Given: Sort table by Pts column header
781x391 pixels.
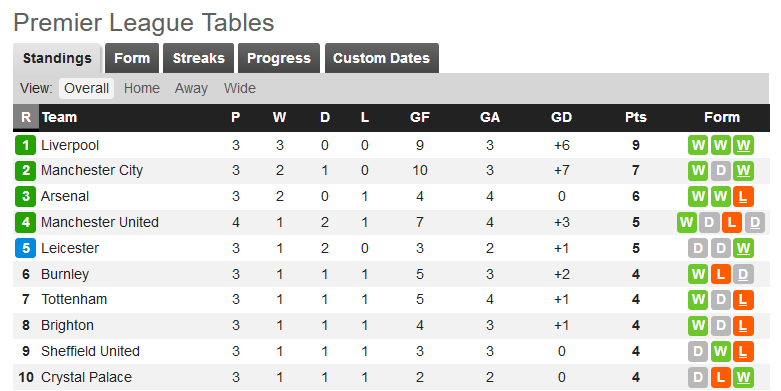Looking at the screenshot, I should (x=636, y=118).
